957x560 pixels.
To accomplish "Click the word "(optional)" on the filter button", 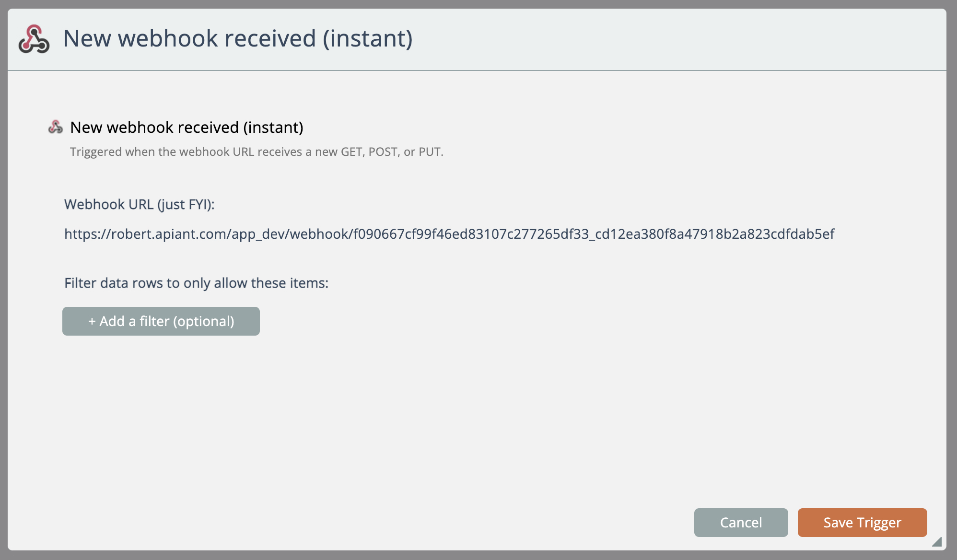I will point(204,321).
